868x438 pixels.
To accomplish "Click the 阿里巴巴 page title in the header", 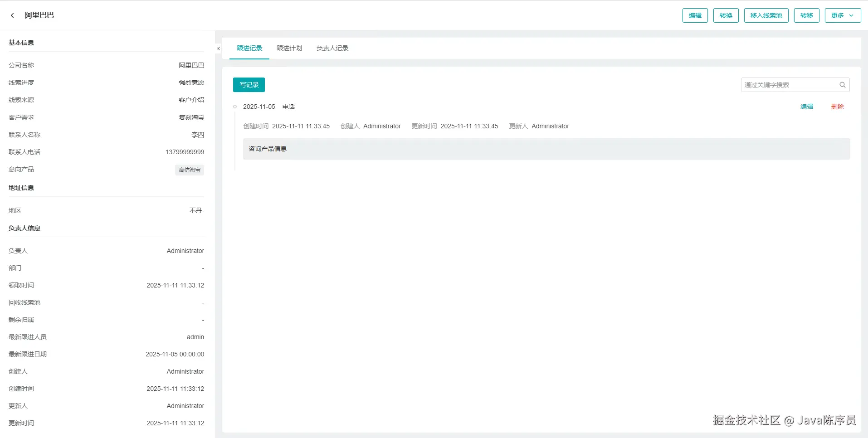I will coord(39,15).
